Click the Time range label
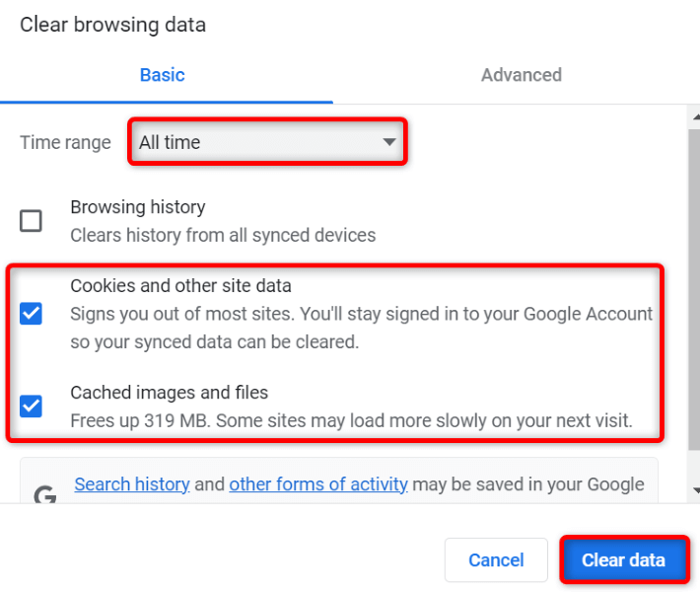 (x=65, y=143)
